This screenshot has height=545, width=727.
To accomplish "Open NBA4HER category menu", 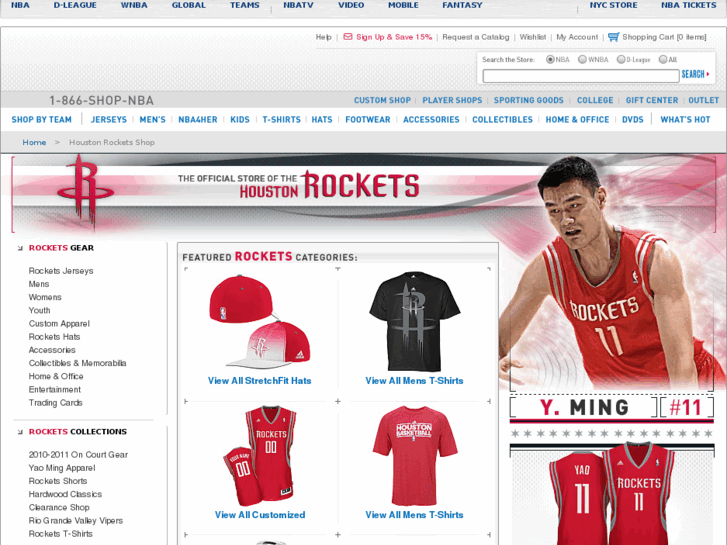I will (198, 120).
